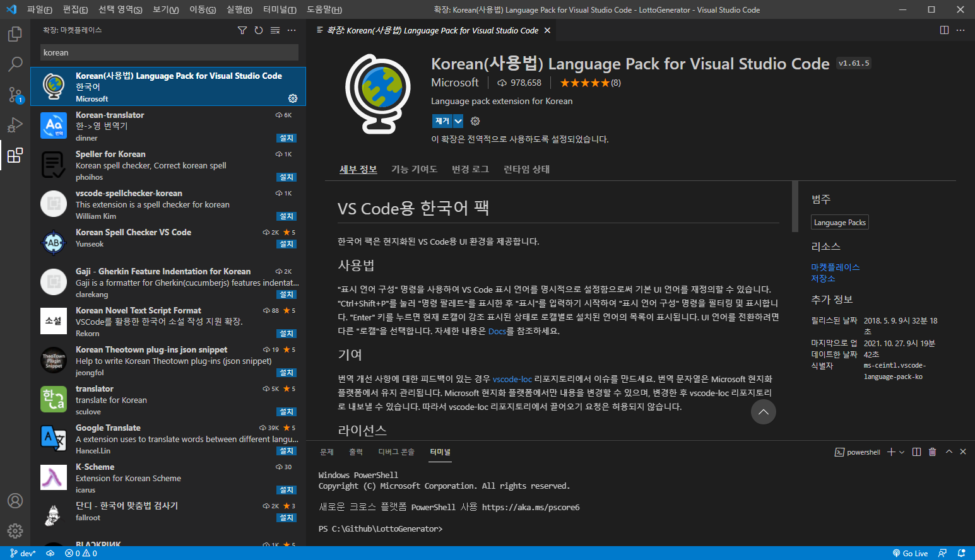Image resolution: width=975 pixels, height=560 pixels.
Task: Click gear icon on Korean Language Pack list item
Action: (x=293, y=98)
